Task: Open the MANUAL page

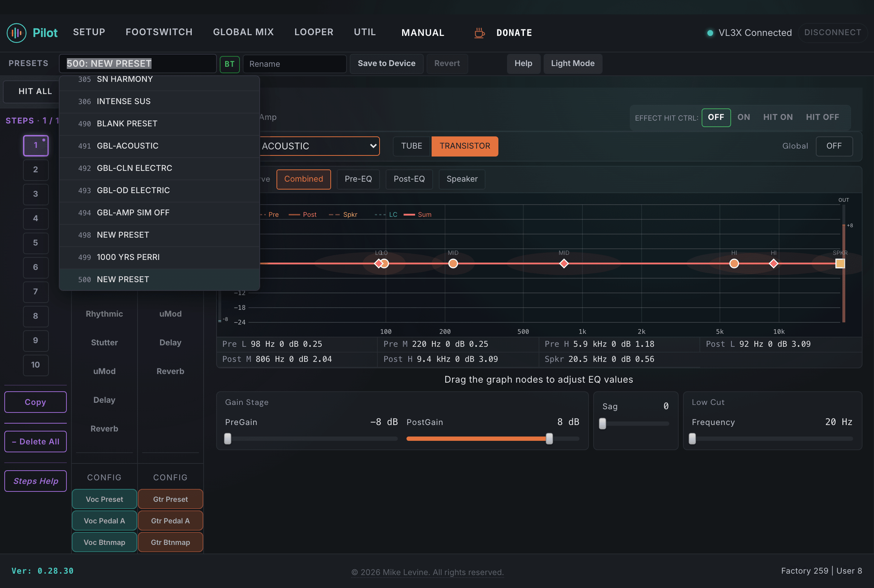Action: pyautogui.click(x=423, y=33)
